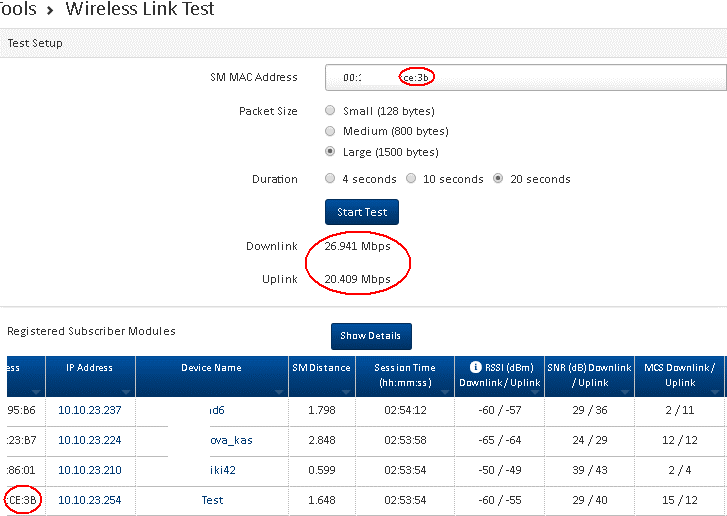Click session time 02:53:58 cell

[405, 440]
